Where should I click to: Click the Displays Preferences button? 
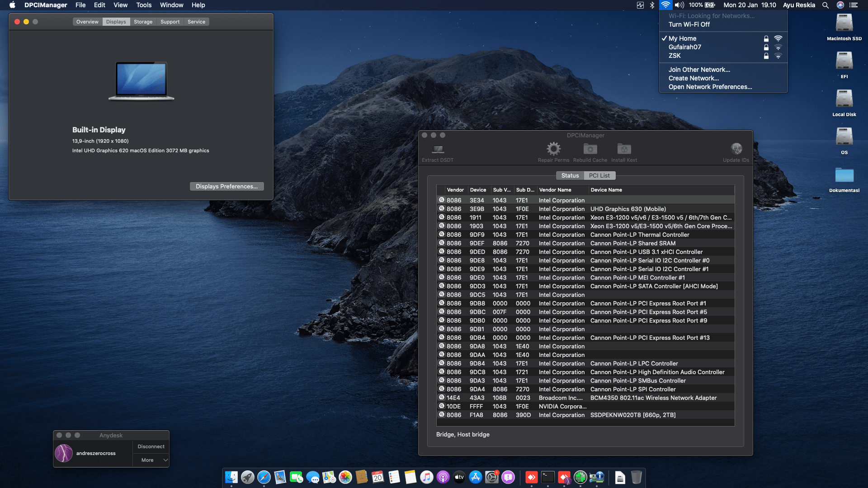tap(226, 186)
